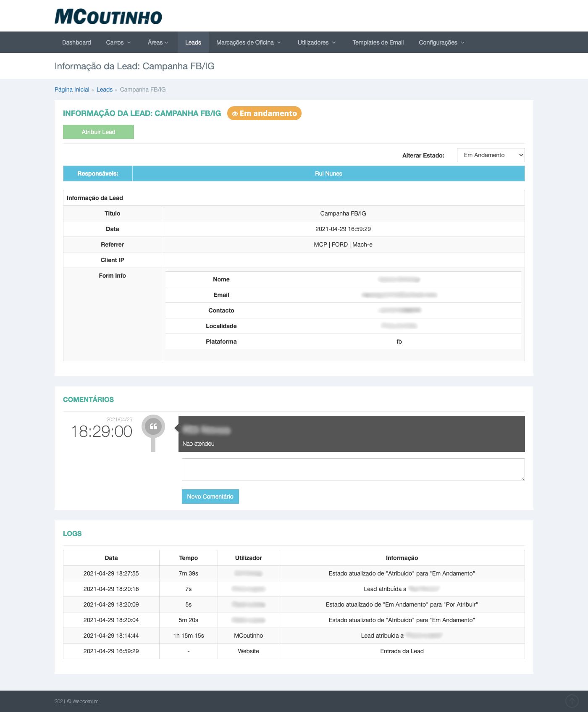Click the Webcomum footer text
Viewport: 588px width, 712px height.
click(85, 701)
